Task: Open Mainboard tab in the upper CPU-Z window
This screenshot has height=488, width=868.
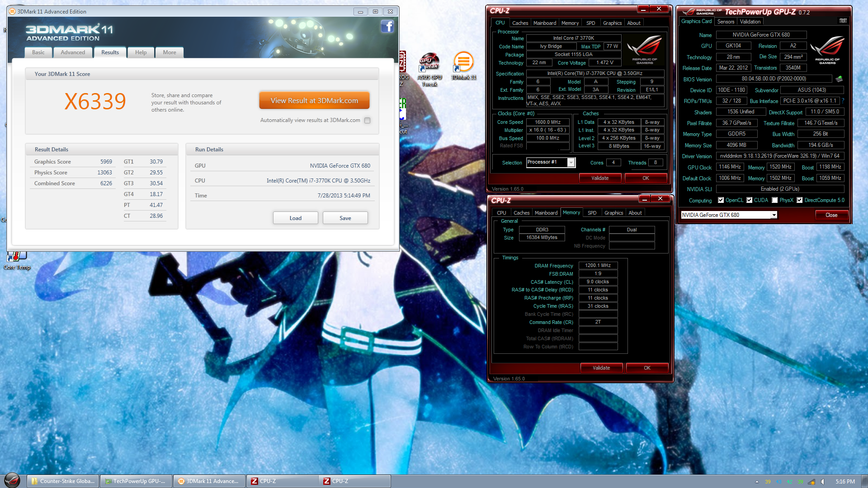Action: (545, 23)
